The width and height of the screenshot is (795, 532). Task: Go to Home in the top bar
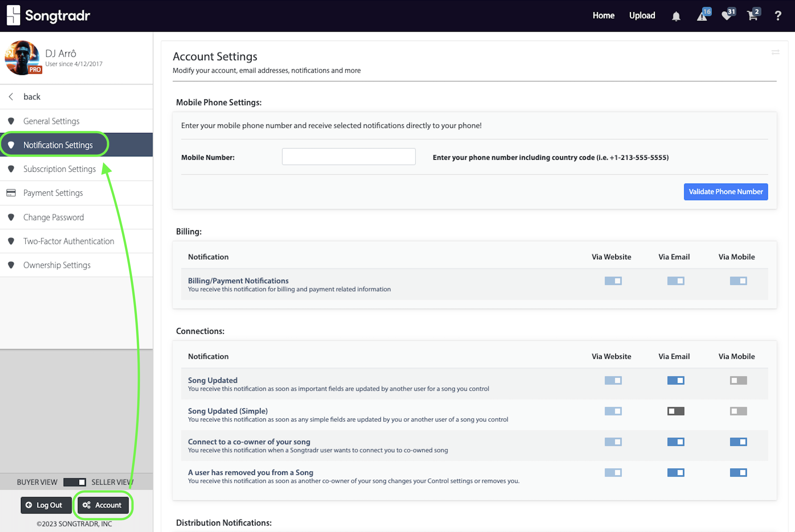[x=603, y=16]
